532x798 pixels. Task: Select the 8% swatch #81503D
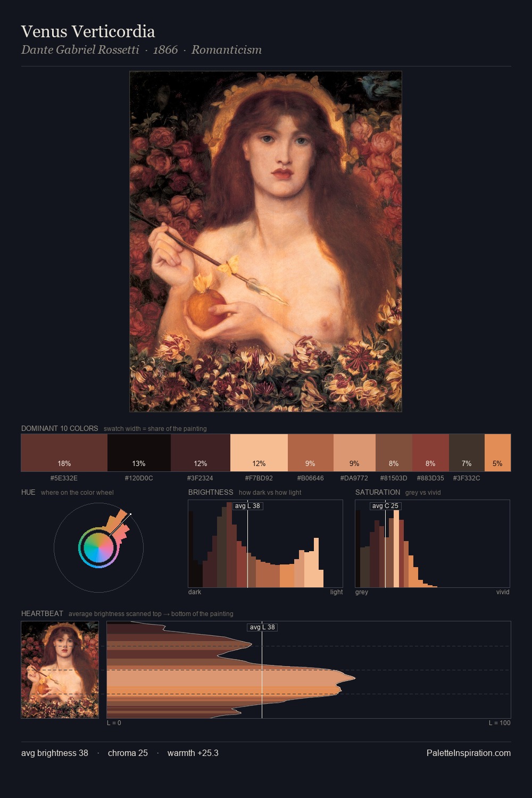point(394,453)
